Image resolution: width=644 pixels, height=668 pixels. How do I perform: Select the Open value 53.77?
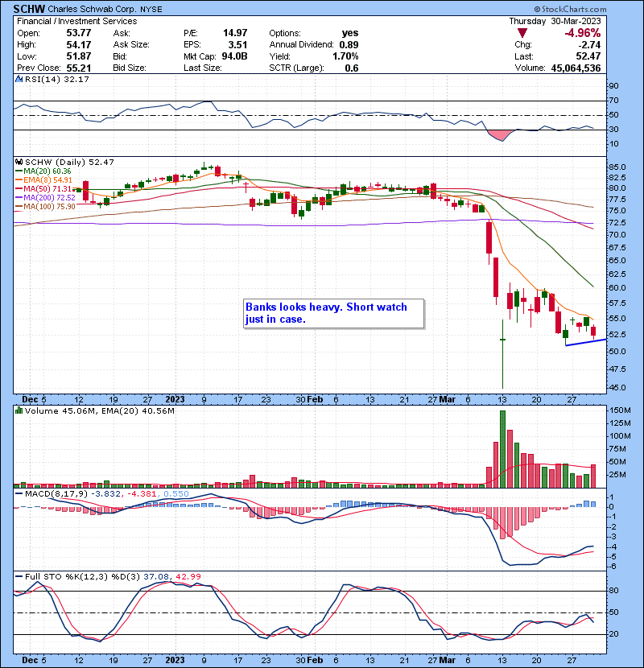click(78, 33)
